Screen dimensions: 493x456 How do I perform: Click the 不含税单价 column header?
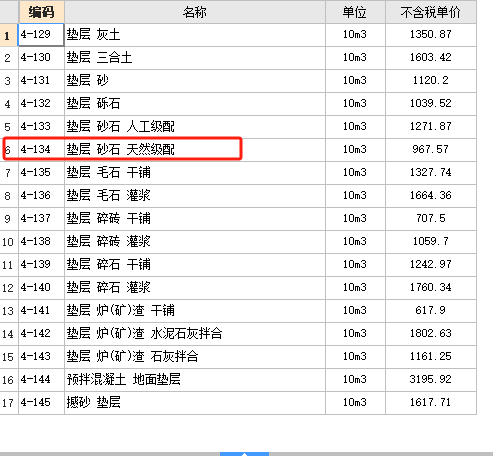pos(431,12)
